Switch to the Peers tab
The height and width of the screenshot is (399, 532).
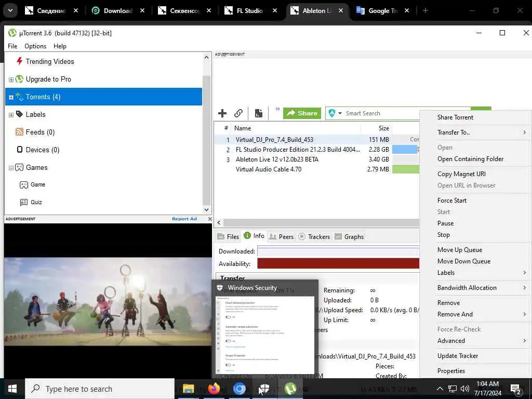click(281, 236)
